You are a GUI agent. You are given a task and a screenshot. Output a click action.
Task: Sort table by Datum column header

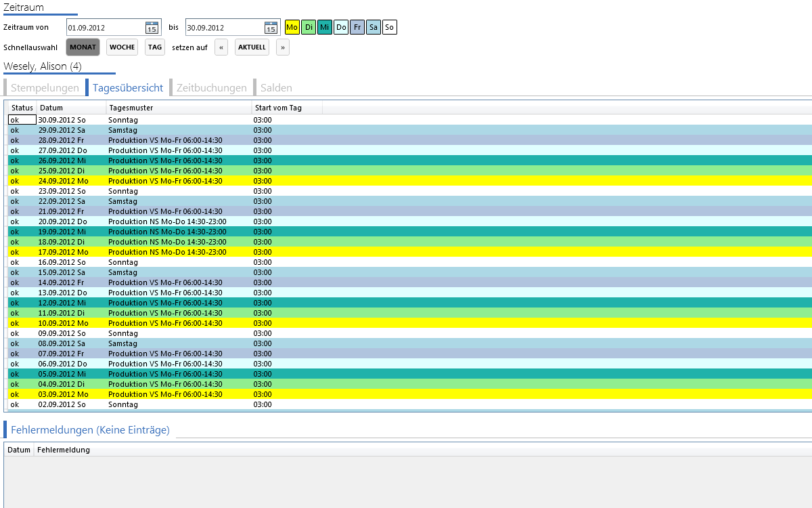tap(71, 108)
